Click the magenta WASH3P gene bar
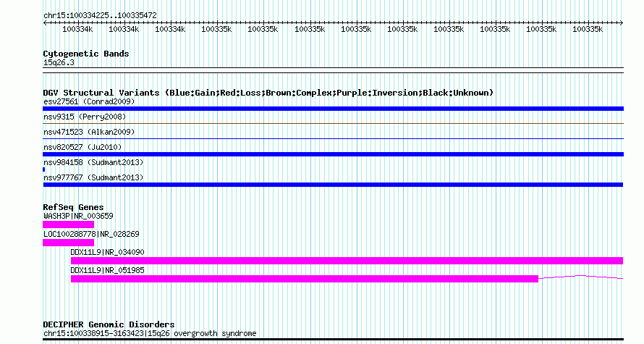 68,225
